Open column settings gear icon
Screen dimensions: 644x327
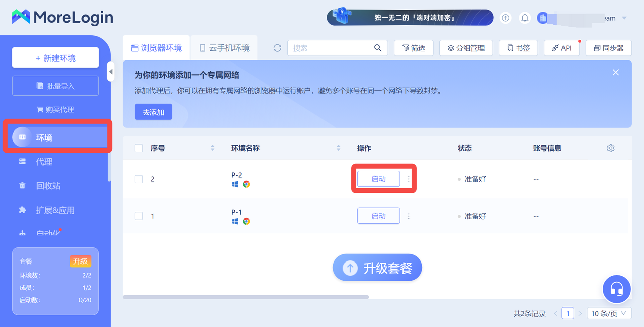click(611, 148)
